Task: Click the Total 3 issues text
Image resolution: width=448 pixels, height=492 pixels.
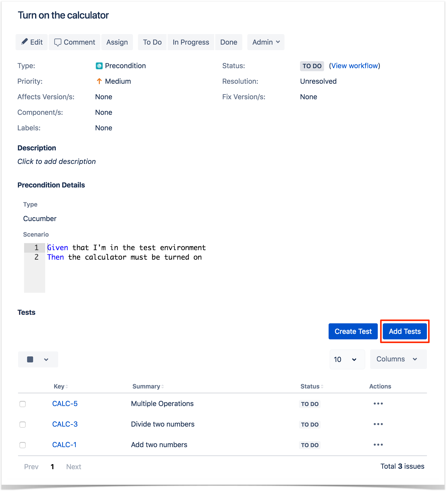Action: point(402,466)
